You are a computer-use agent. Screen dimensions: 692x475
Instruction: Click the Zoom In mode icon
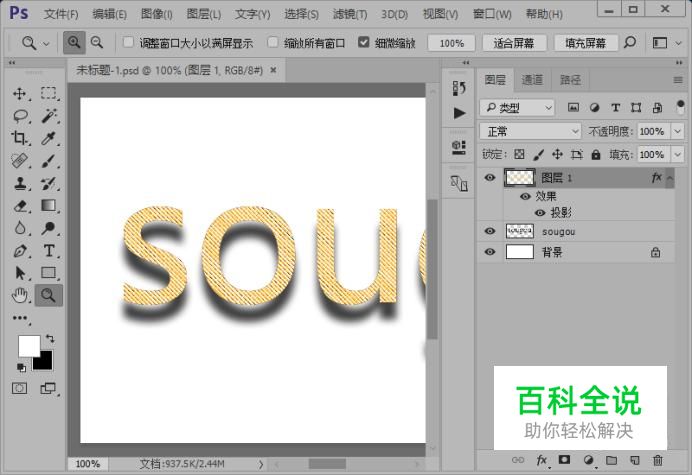(x=74, y=42)
